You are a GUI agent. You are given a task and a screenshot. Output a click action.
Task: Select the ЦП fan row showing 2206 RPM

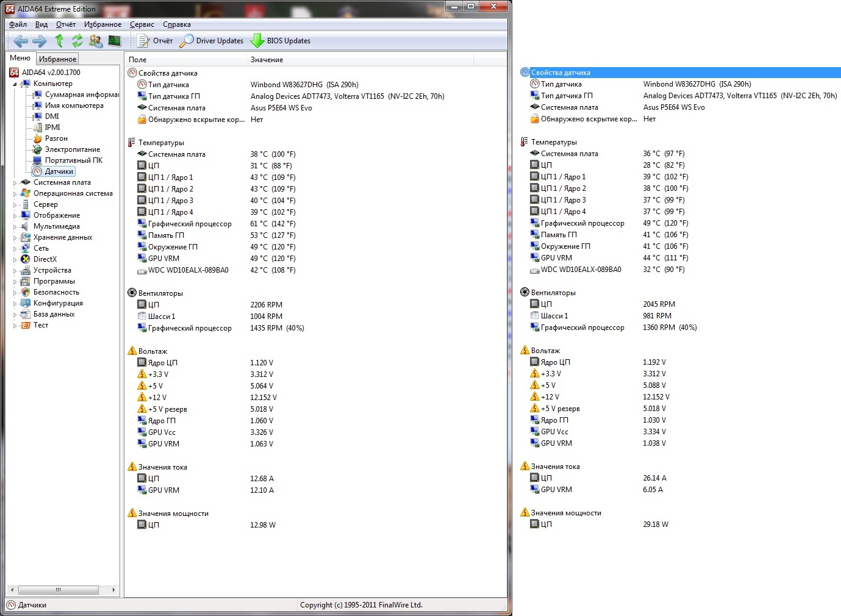tap(315, 305)
